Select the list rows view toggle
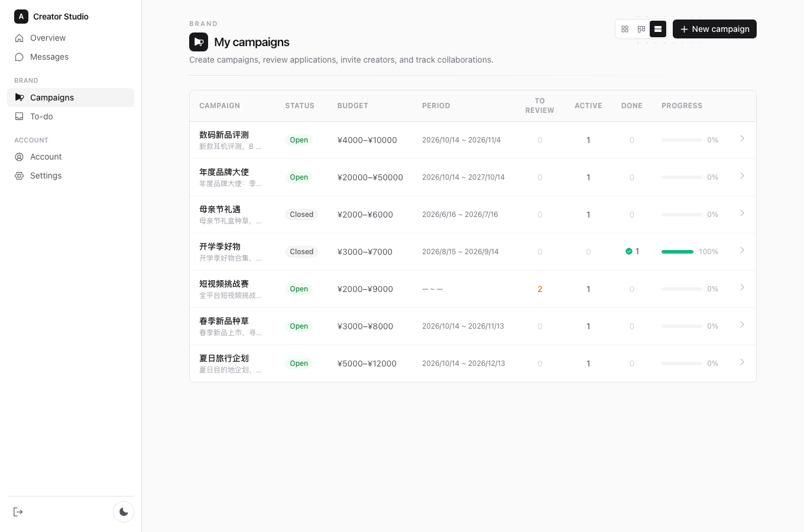 point(658,29)
